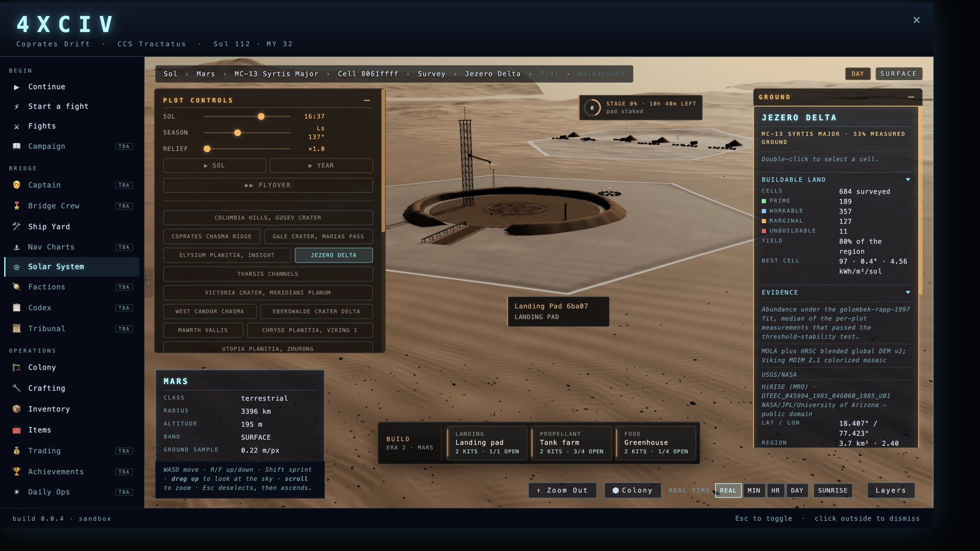Collapse the Buildable Land section

[908, 180]
